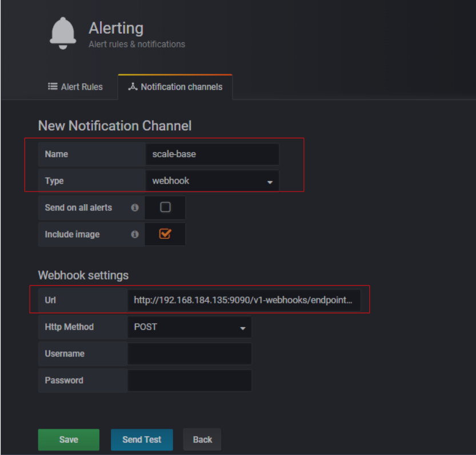Click the Username input field
Viewport: 476px width, 455px height.
pyautogui.click(x=189, y=354)
